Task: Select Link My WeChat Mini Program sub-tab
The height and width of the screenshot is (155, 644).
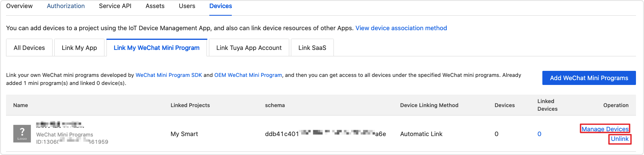Action: (x=157, y=48)
